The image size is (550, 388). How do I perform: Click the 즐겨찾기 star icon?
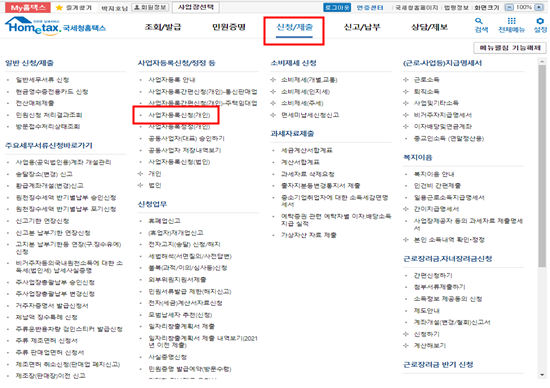59,8
